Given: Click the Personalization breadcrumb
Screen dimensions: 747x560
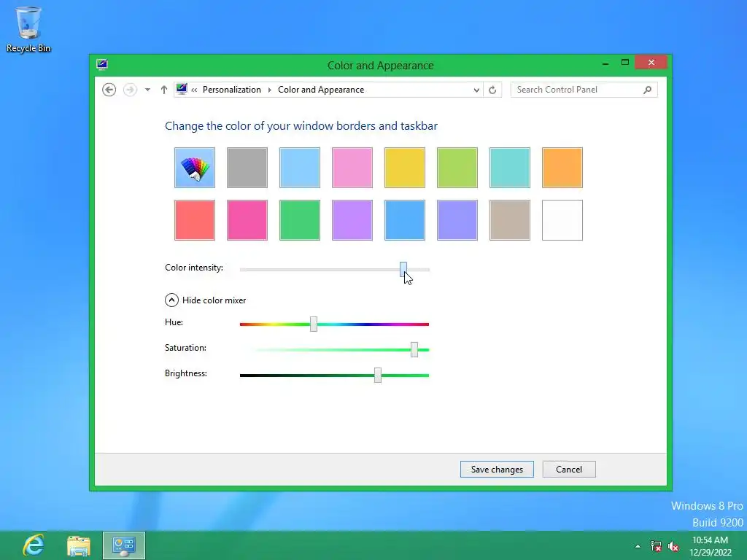Looking at the screenshot, I should (x=231, y=90).
